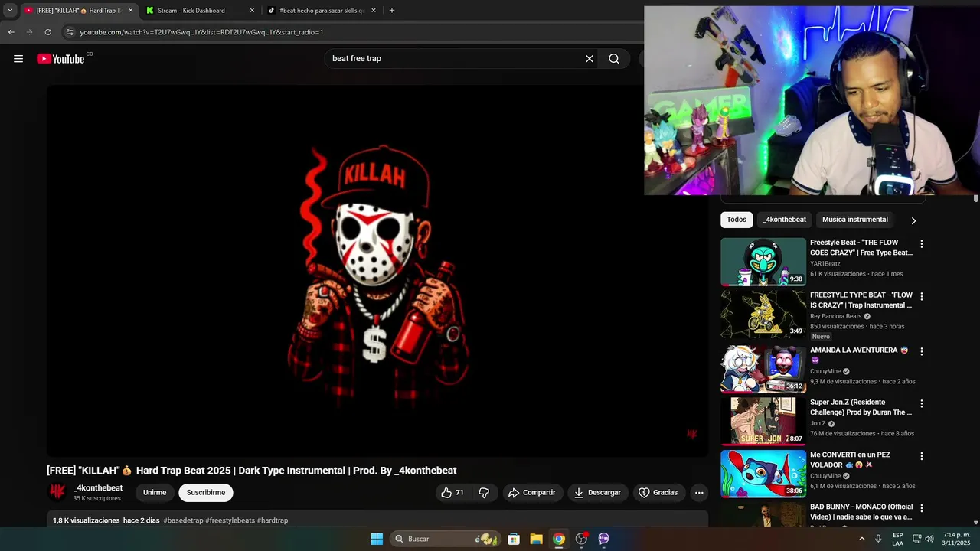Open the tab search dropdown arrow
Screen dimensions: 980x551
pos(10,11)
